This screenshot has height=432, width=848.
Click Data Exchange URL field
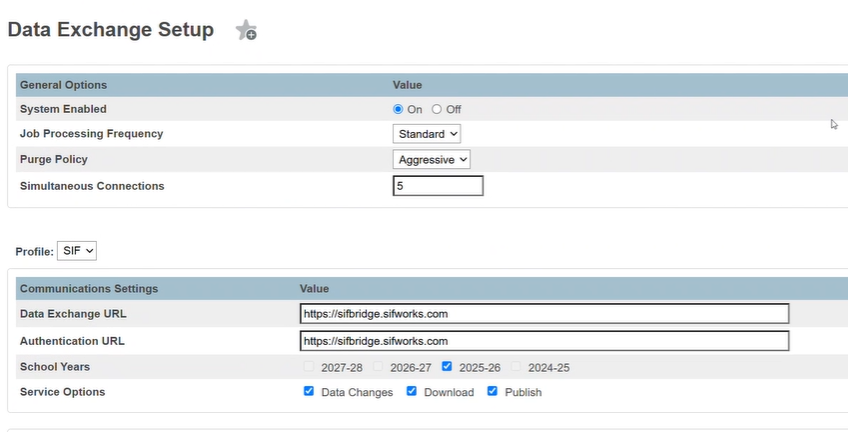[545, 314]
